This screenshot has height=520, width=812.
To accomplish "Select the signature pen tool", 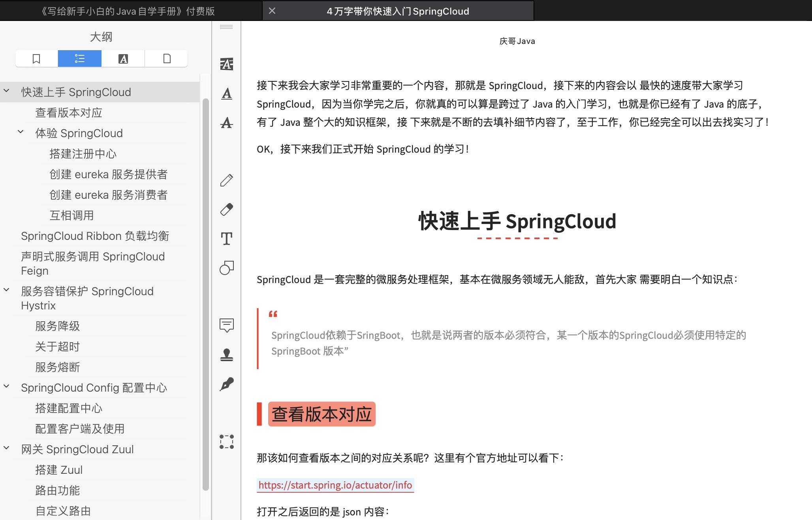I will pyautogui.click(x=227, y=384).
